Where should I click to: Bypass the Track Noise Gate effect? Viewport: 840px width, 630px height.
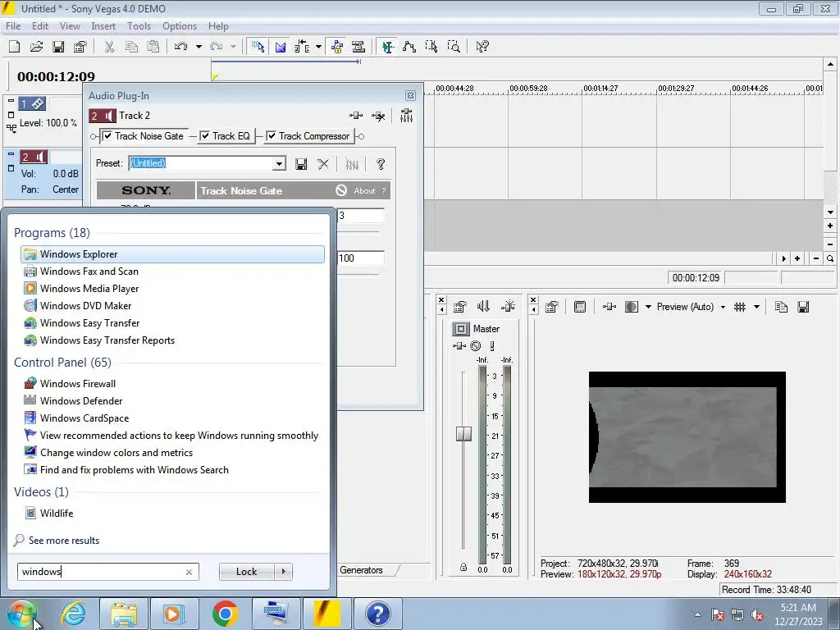click(341, 190)
